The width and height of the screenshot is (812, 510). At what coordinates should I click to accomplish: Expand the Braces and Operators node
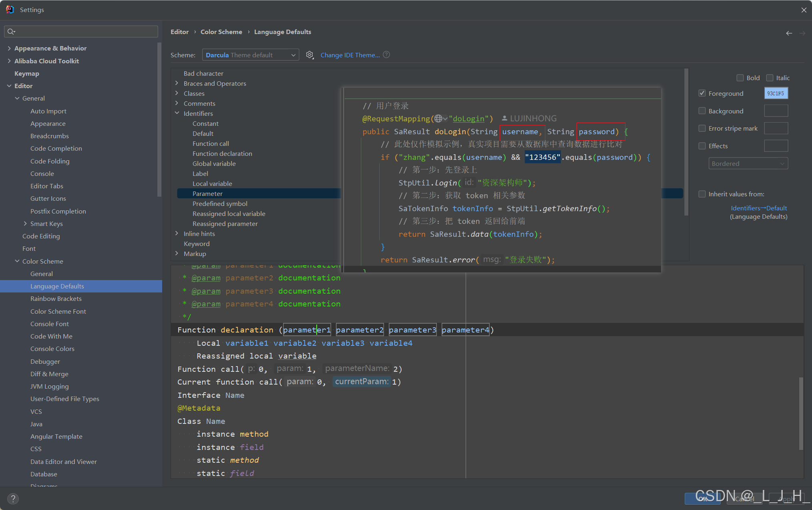(x=177, y=83)
